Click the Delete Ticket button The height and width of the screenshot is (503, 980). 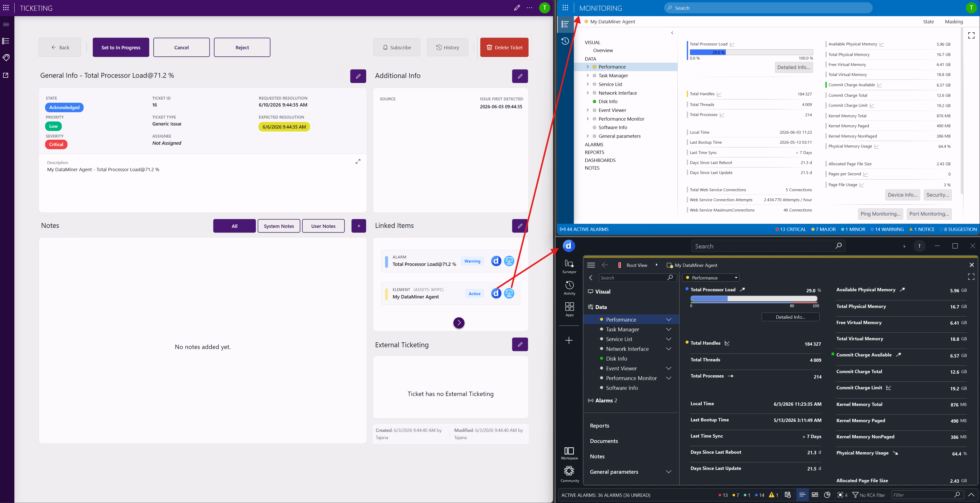pyautogui.click(x=504, y=47)
